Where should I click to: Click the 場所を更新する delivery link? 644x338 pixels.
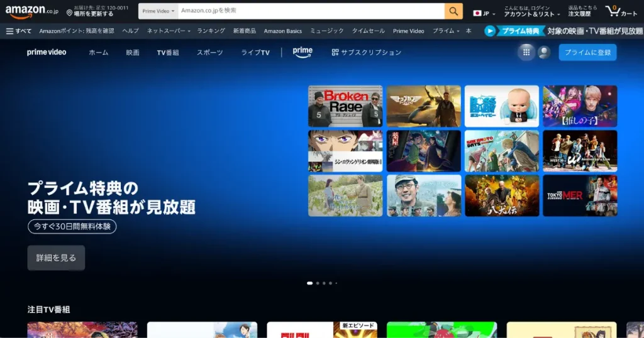[x=94, y=14]
